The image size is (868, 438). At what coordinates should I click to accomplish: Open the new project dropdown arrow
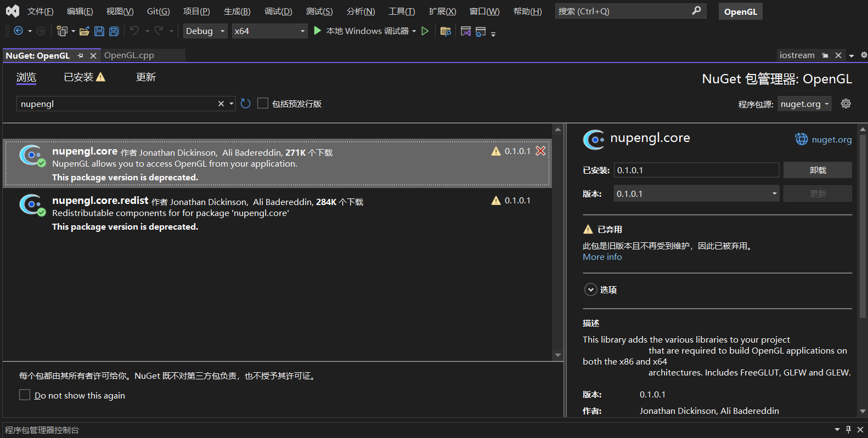click(73, 31)
